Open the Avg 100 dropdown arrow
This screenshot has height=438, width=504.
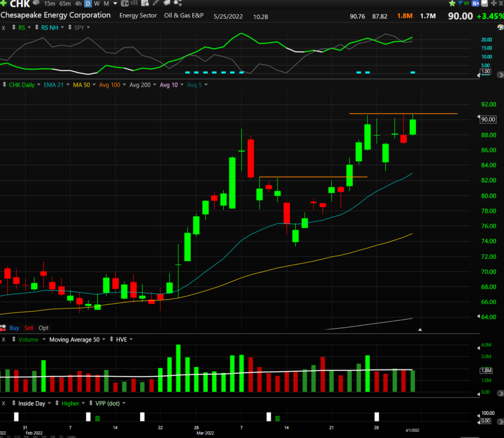coord(125,85)
